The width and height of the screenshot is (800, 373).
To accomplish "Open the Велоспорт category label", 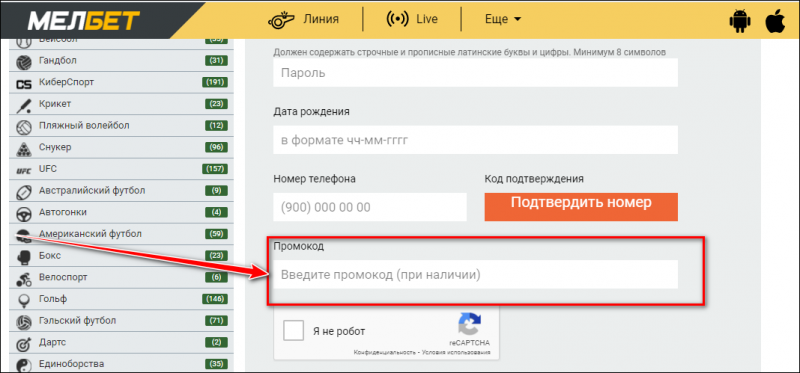I will click(x=63, y=277).
